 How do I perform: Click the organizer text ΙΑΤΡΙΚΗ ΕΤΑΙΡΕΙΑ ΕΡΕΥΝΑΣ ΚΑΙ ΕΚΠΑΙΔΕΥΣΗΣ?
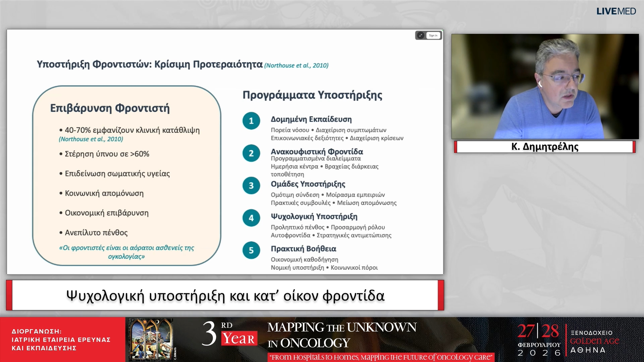(x=61, y=344)
